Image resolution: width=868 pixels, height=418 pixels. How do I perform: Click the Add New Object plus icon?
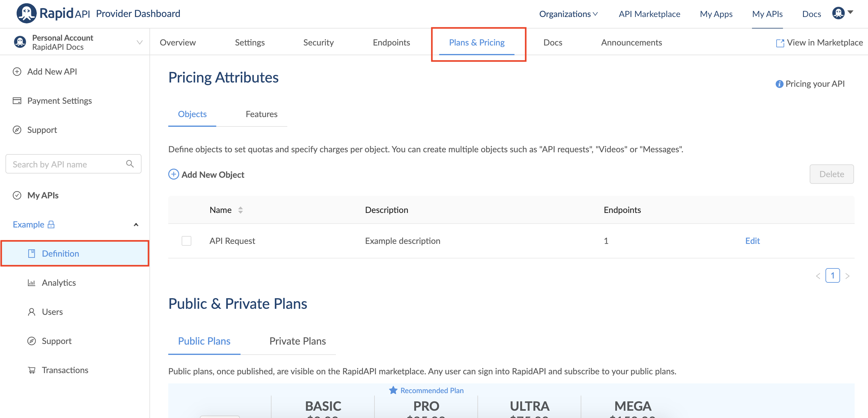[x=173, y=174]
